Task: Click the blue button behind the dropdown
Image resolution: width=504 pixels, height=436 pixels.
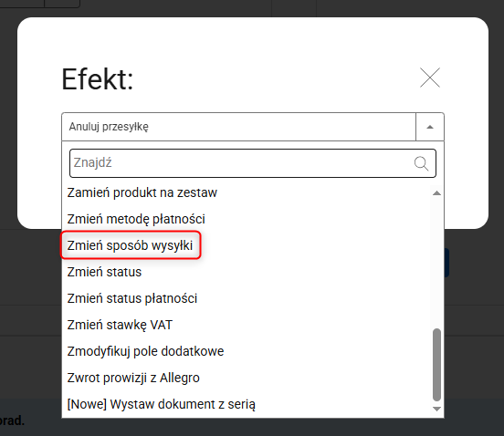Action: pos(446,263)
